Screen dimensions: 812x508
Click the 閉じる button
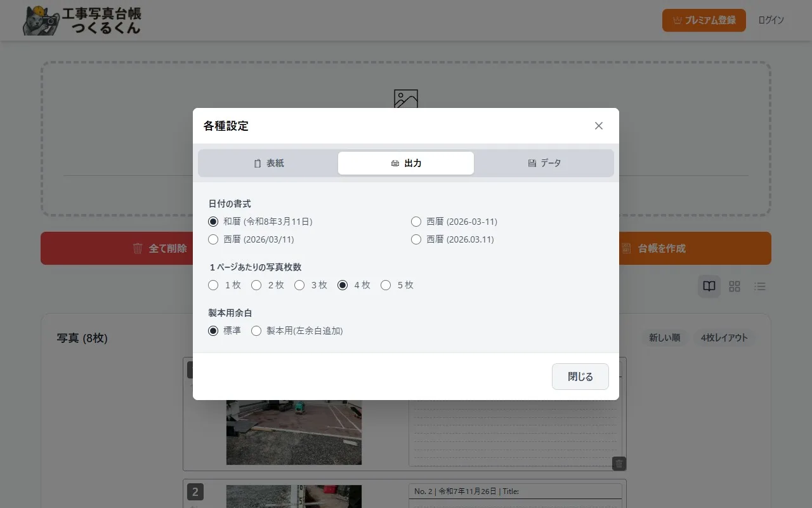point(580,377)
